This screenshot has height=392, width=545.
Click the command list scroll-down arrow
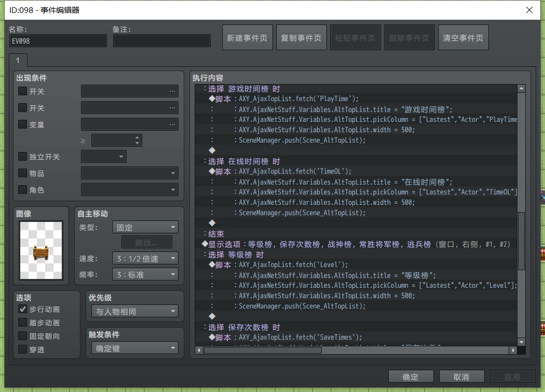(x=521, y=342)
